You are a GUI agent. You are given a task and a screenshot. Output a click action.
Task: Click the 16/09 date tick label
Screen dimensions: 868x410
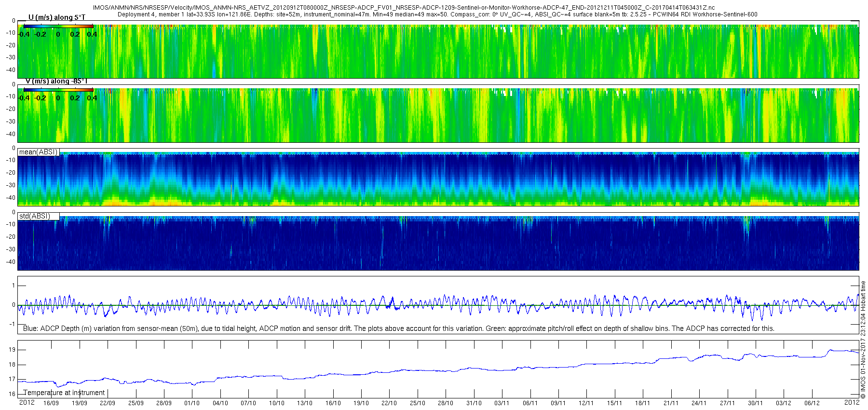51,403
